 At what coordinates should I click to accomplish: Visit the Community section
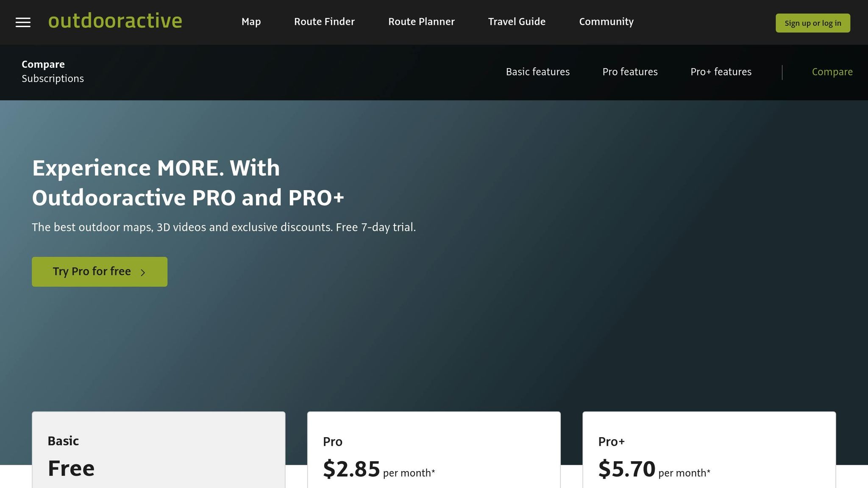tap(606, 22)
